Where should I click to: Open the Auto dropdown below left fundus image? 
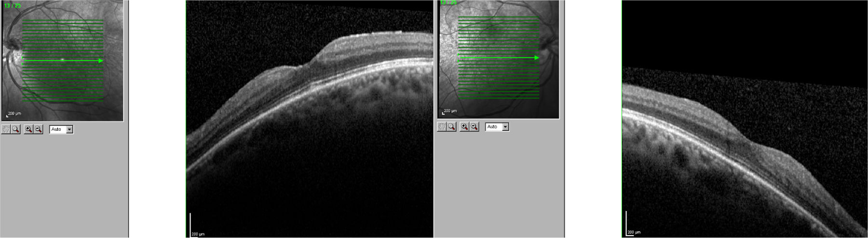pyautogui.click(x=69, y=130)
